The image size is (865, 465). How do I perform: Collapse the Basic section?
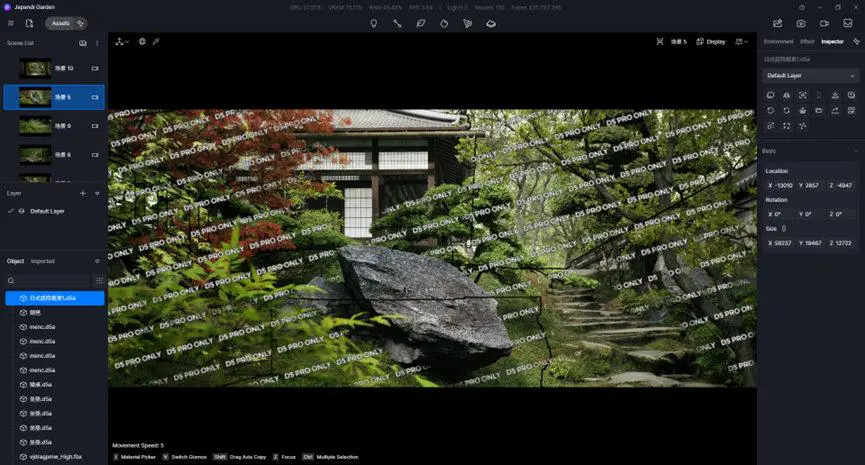click(x=856, y=151)
